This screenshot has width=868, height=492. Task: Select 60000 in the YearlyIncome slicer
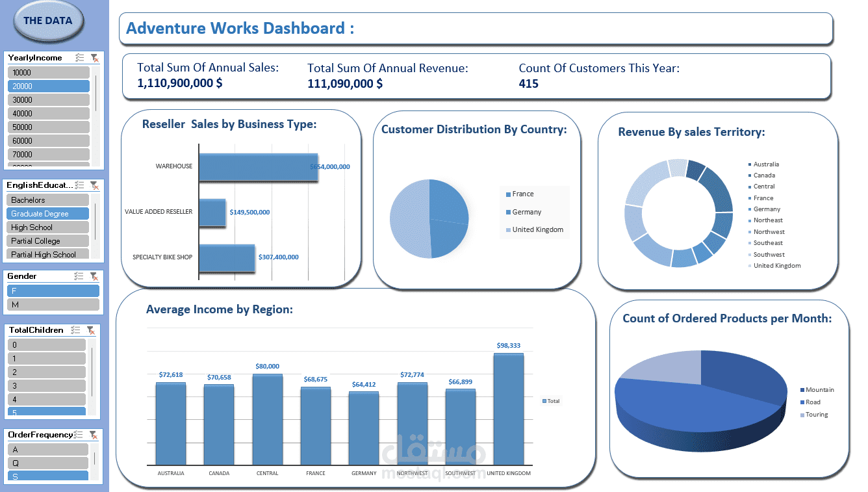(x=49, y=140)
